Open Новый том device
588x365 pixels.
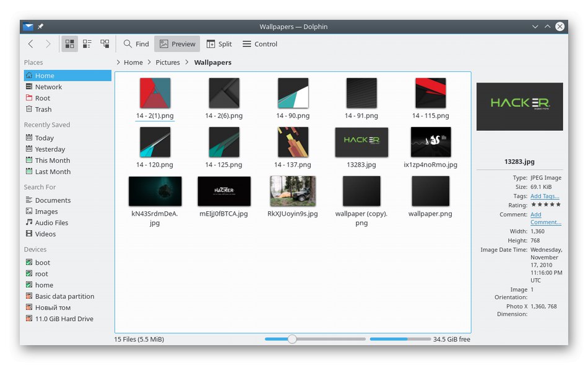click(67, 307)
